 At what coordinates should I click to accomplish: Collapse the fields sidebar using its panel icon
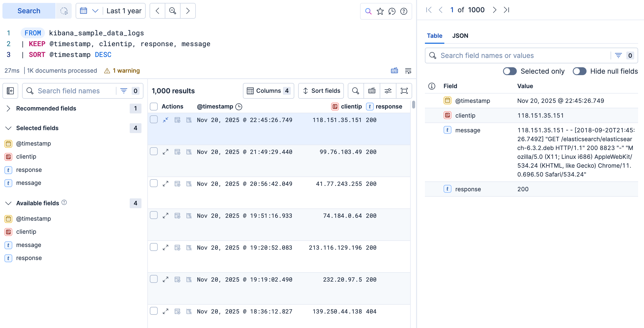point(10,91)
